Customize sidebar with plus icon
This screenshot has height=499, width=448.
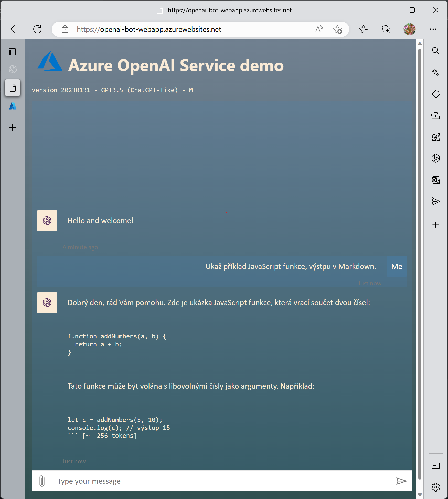435,225
